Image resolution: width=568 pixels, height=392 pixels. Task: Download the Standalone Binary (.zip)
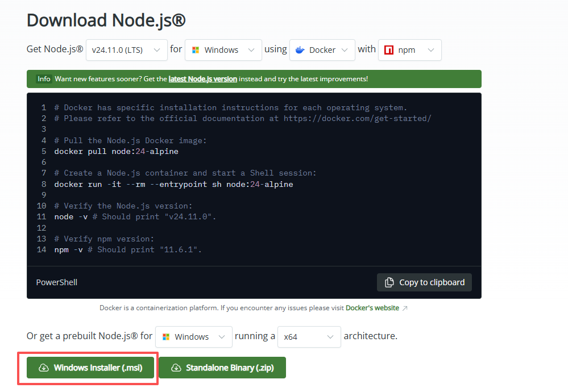pyautogui.click(x=222, y=368)
